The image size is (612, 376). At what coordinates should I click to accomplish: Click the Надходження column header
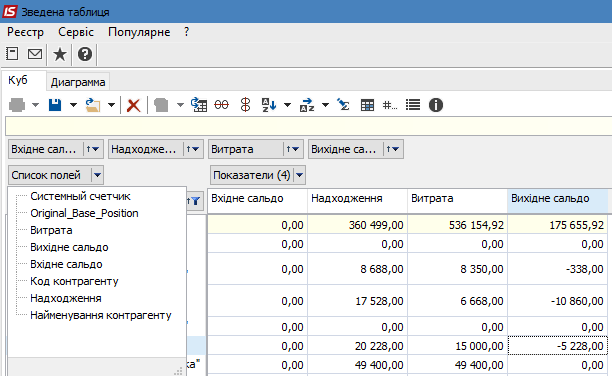click(x=357, y=201)
